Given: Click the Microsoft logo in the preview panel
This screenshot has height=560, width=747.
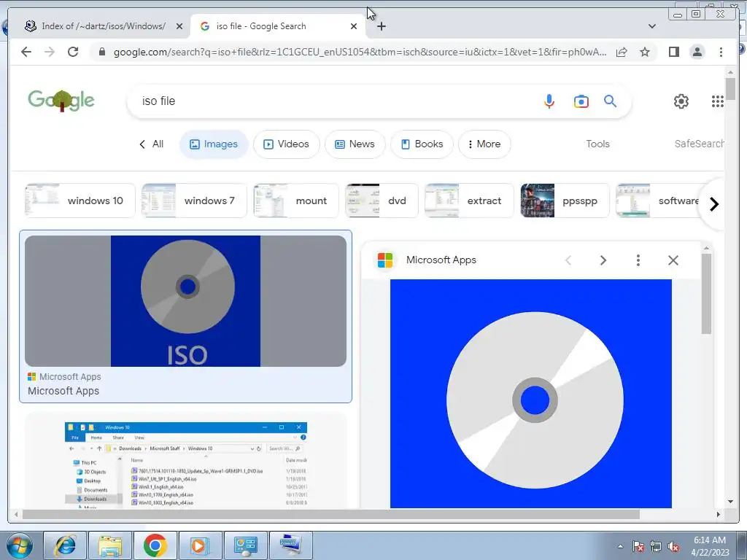Looking at the screenshot, I should pos(385,260).
